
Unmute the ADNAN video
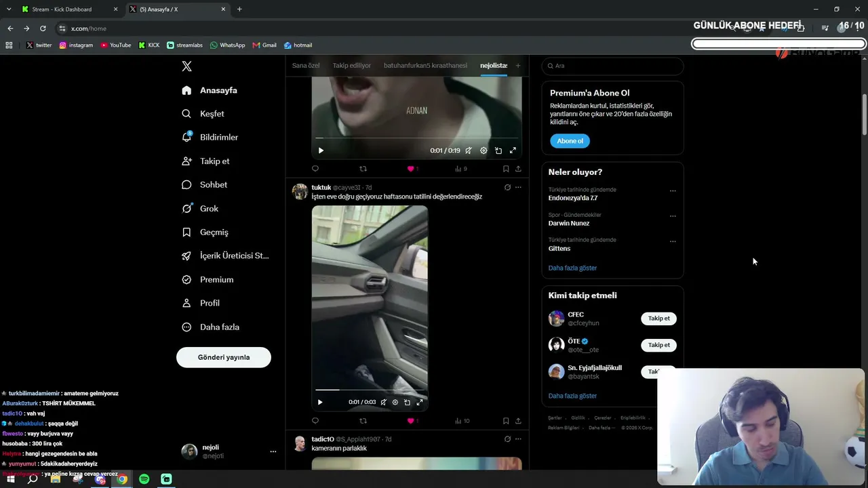click(x=469, y=150)
